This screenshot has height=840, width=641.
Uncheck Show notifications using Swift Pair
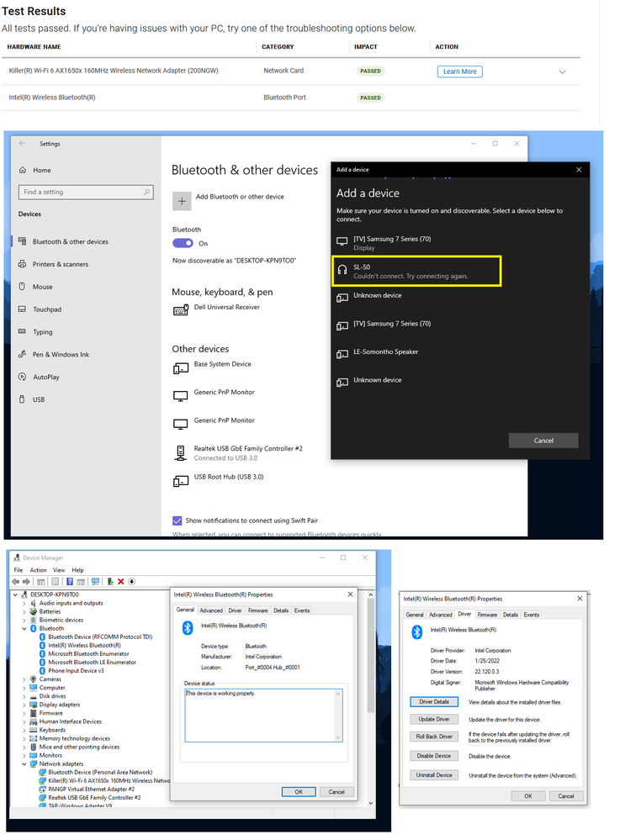[x=177, y=520]
